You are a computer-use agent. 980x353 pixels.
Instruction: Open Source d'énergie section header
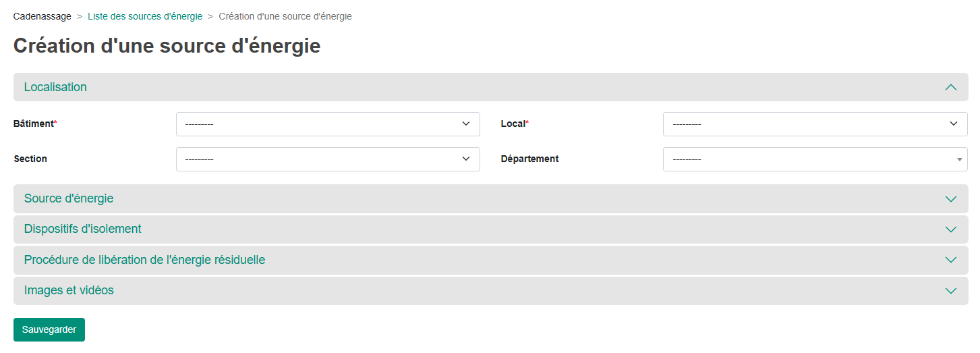point(491,199)
